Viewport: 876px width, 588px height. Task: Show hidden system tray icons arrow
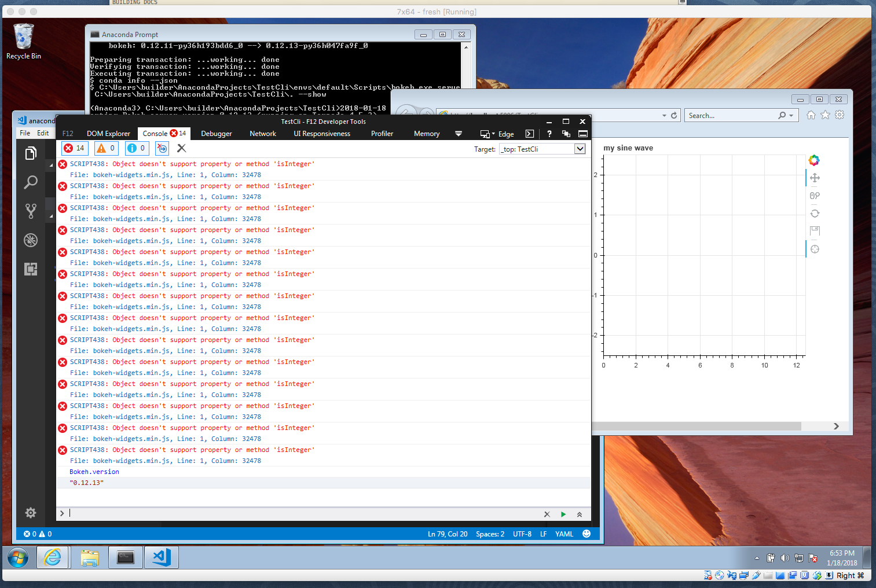(757, 558)
